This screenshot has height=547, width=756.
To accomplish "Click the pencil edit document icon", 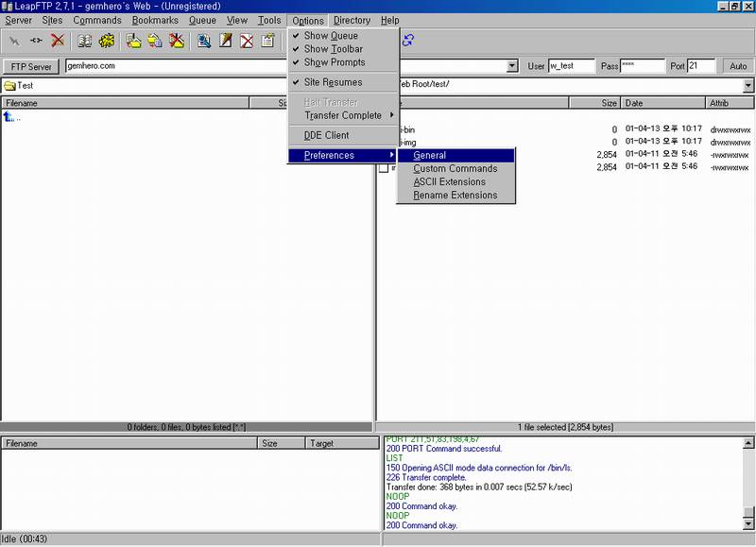I will (226, 41).
